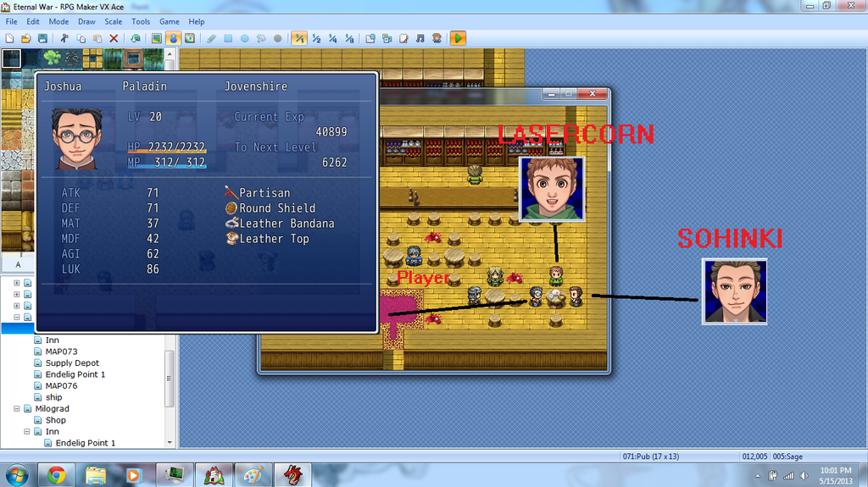Screen dimensions: 868x487
Task: Open the Script Editor icon
Action: (403, 38)
